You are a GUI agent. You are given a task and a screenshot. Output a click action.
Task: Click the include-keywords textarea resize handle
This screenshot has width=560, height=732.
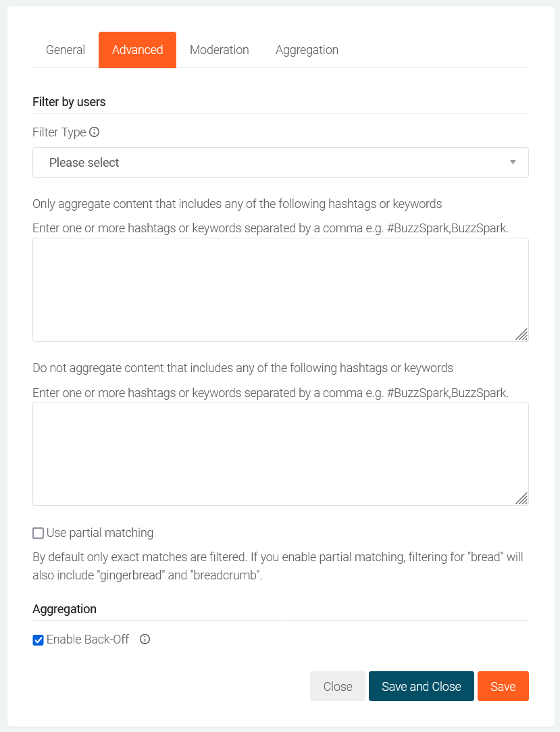(x=521, y=334)
